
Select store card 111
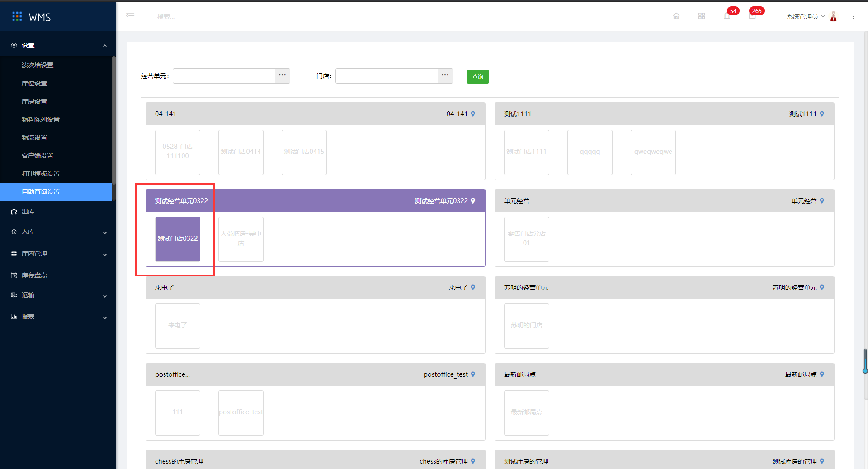(x=178, y=413)
